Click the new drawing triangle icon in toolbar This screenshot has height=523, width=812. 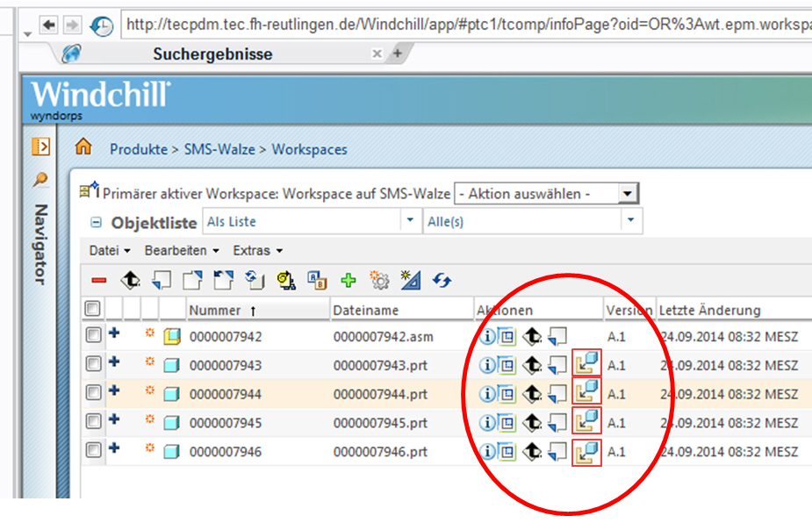click(x=411, y=280)
